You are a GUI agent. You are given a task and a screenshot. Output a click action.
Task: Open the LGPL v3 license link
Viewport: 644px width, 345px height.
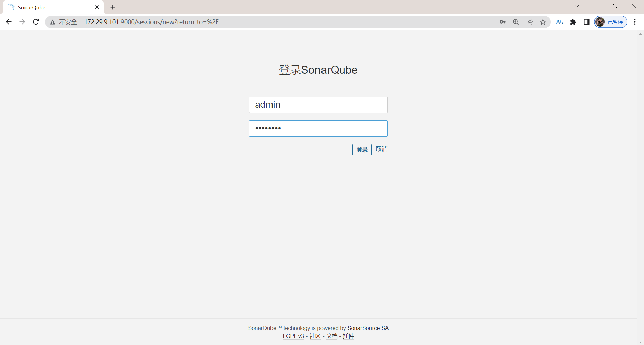[293, 336]
